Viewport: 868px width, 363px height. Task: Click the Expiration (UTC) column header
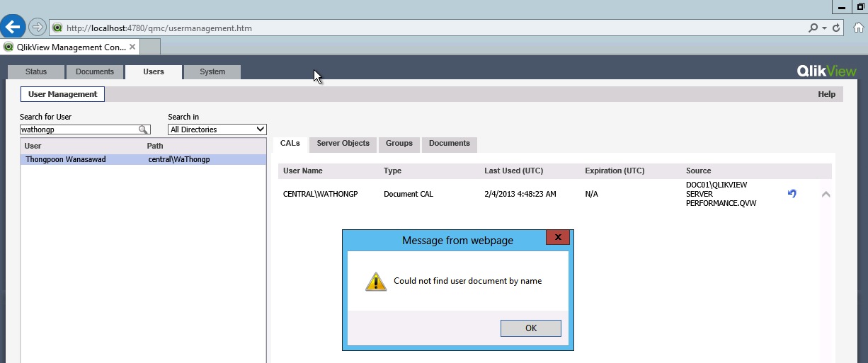(x=615, y=171)
